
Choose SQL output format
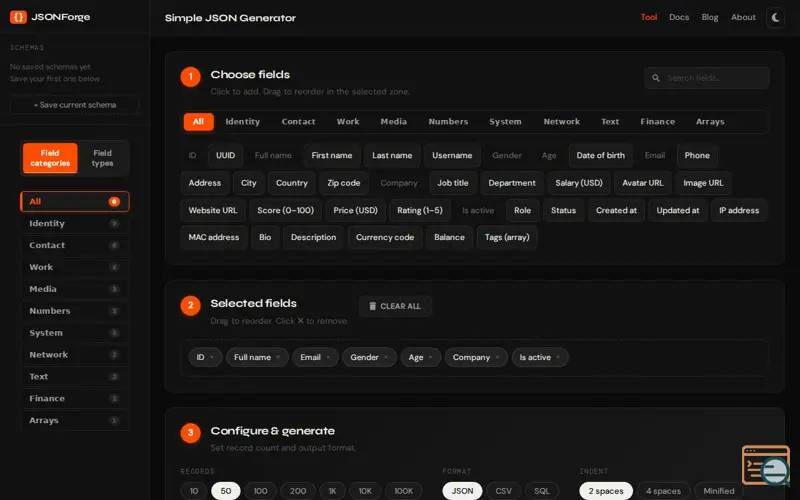click(542, 491)
